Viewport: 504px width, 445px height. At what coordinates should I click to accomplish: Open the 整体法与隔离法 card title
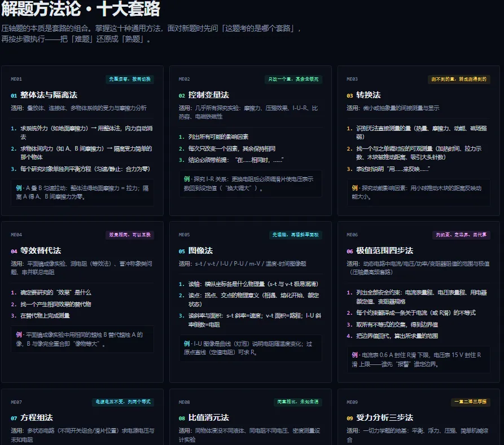point(49,95)
